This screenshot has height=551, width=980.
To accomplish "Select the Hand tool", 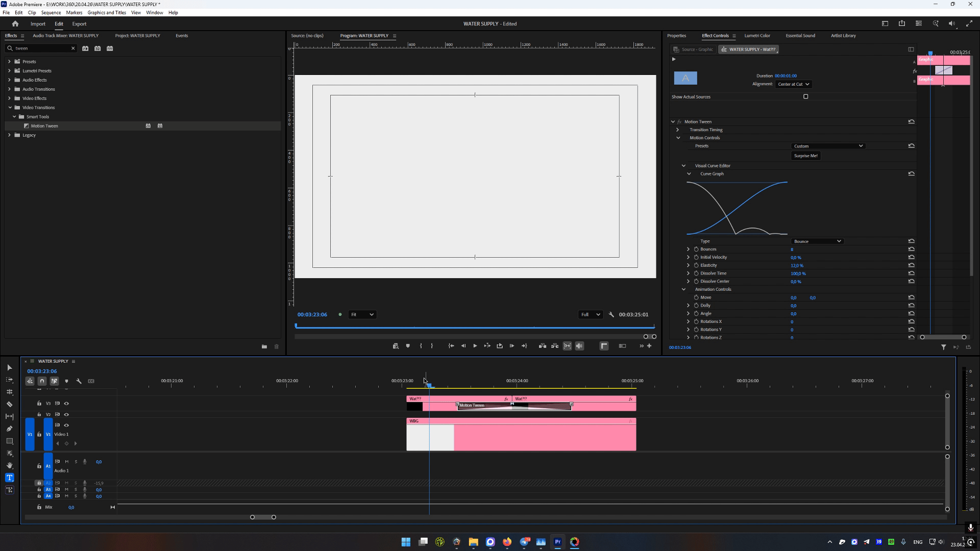I will pos(9,465).
